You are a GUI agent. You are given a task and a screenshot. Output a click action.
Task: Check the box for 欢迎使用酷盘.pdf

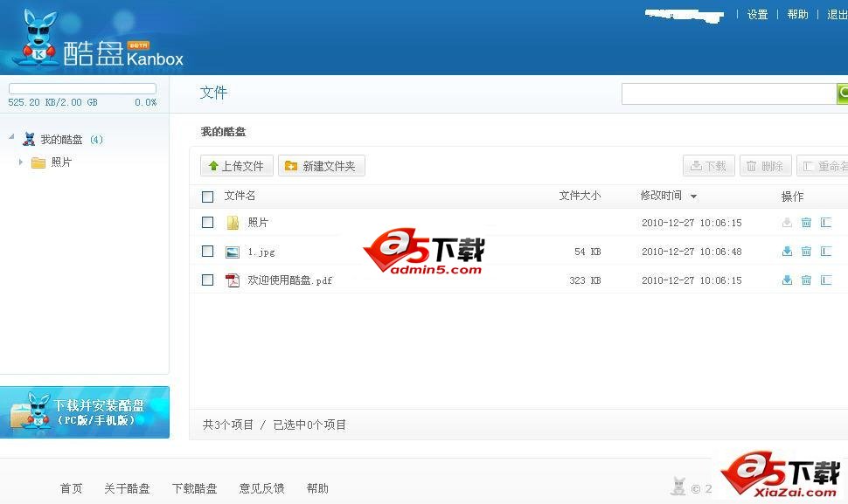pos(208,280)
